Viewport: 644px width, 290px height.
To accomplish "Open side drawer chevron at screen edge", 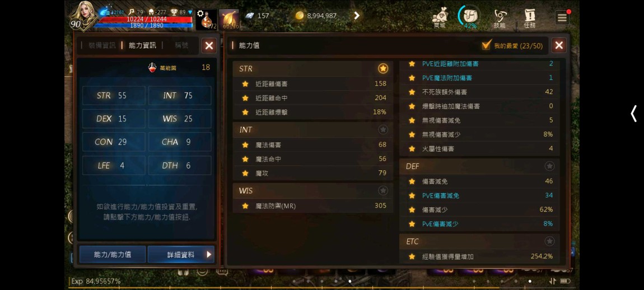I will pyautogui.click(x=634, y=114).
